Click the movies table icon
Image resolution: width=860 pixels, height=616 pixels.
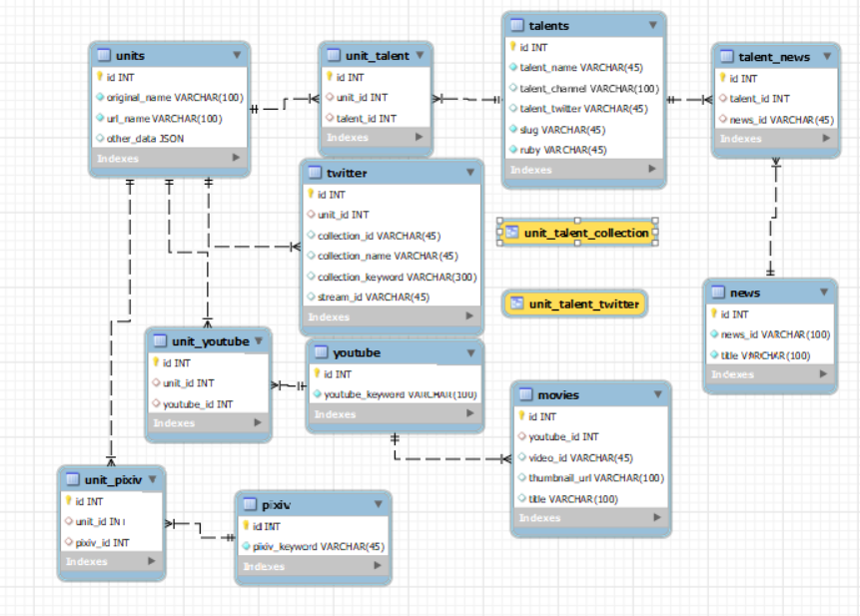pyautogui.click(x=525, y=394)
